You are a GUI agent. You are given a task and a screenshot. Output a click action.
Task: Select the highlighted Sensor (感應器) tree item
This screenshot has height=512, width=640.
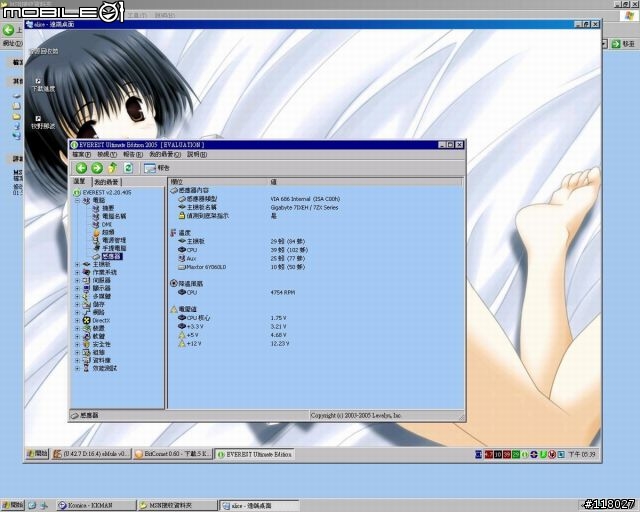coord(112,256)
